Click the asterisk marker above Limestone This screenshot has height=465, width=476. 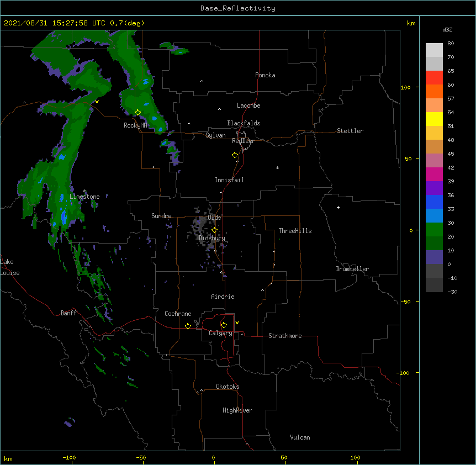(85, 191)
